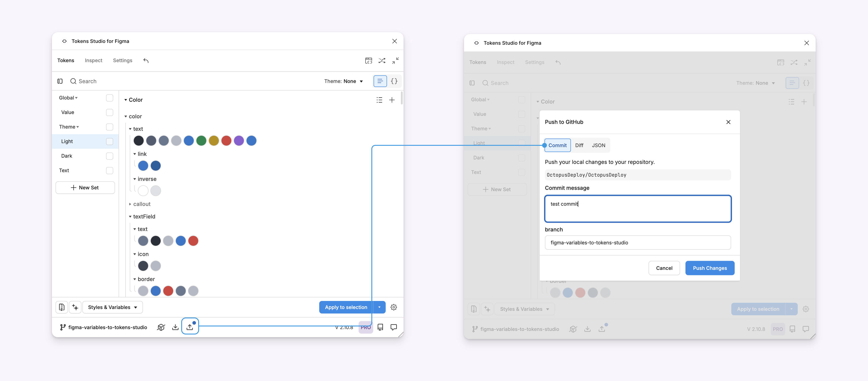This screenshot has width=868, height=381.
Task: Click the pull from GitHub download icon
Action: (x=175, y=327)
